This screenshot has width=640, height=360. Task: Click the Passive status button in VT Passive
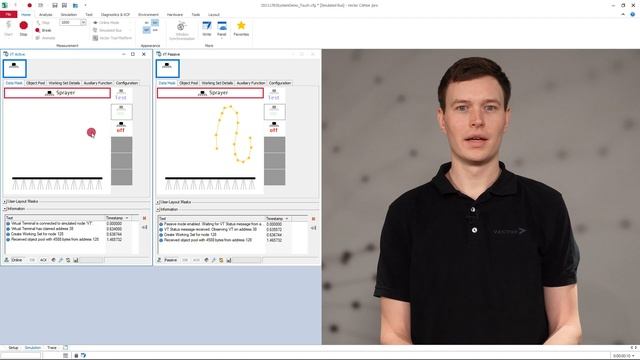tap(170, 260)
